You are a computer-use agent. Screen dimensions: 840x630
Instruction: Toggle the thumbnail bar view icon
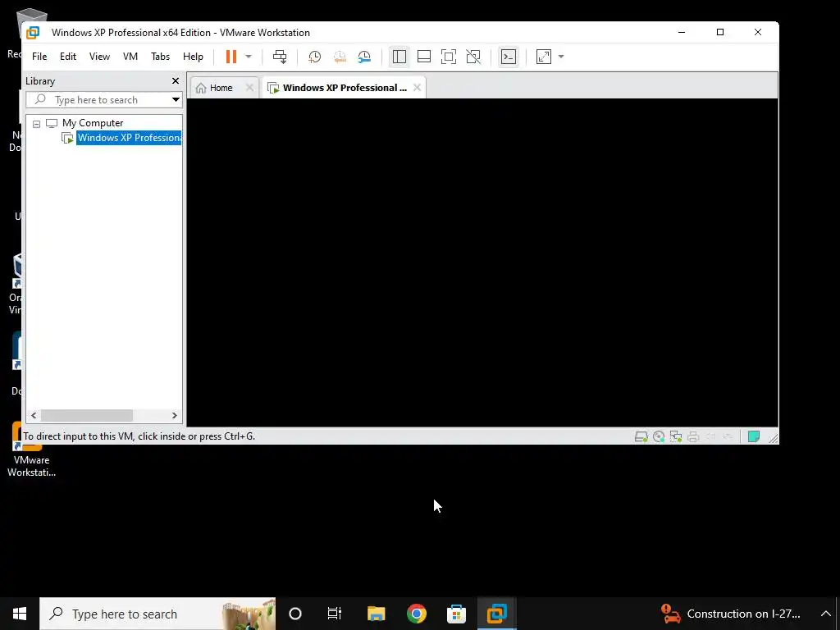tap(424, 57)
